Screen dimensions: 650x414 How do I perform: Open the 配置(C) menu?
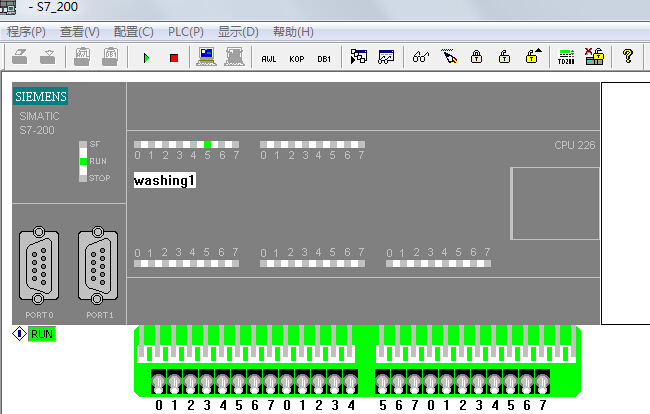(133, 32)
